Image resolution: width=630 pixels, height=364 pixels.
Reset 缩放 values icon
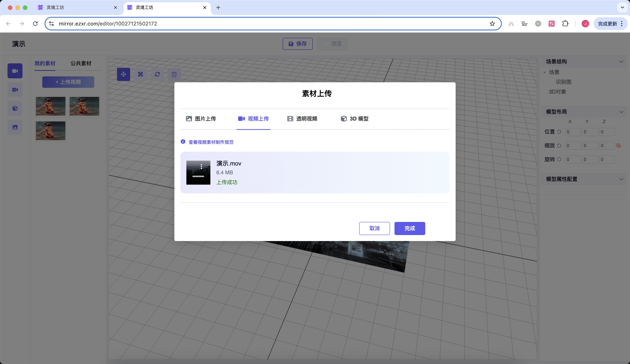tap(559, 145)
